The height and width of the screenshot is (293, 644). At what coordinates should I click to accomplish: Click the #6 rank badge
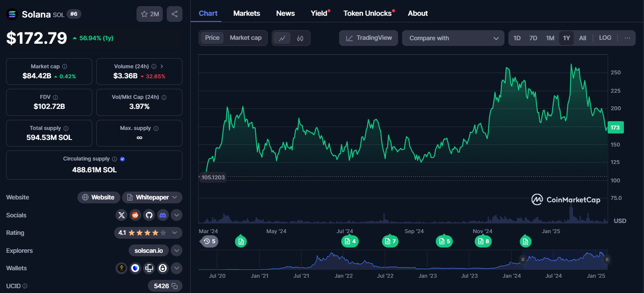tap(74, 14)
